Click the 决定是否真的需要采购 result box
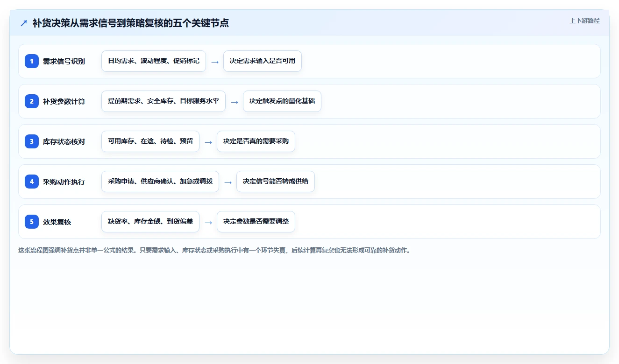 pos(256,141)
